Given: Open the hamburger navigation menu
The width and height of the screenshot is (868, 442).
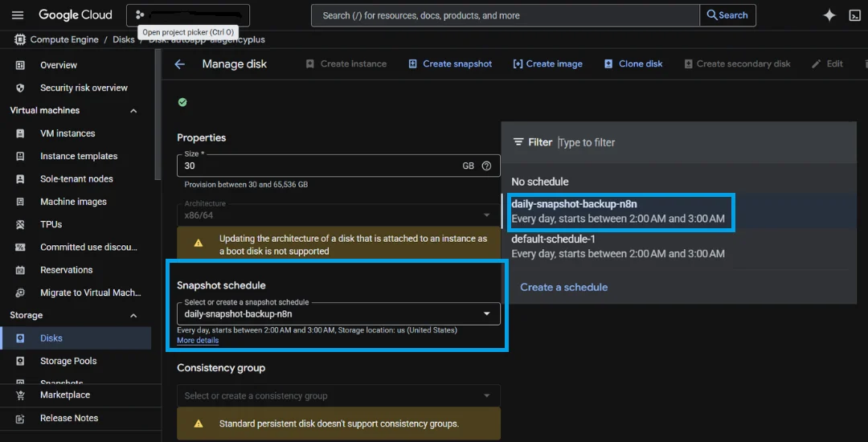Looking at the screenshot, I should [x=18, y=15].
